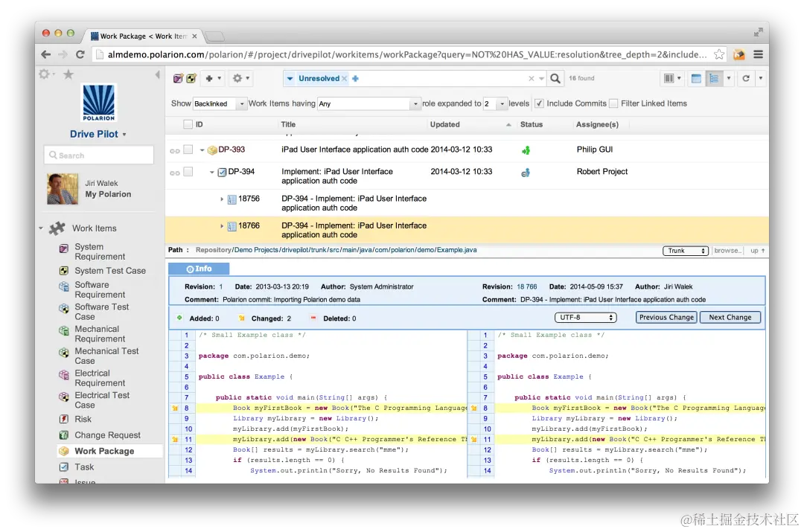The width and height of the screenshot is (804, 532).
Task: Collapse the sidebar with the arrow
Action: 157,75
